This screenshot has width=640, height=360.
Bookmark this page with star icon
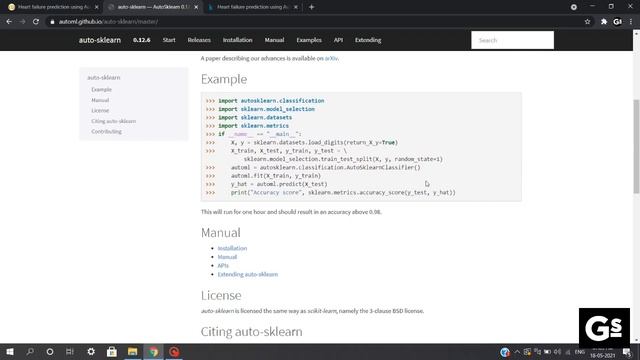[x=587, y=22]
